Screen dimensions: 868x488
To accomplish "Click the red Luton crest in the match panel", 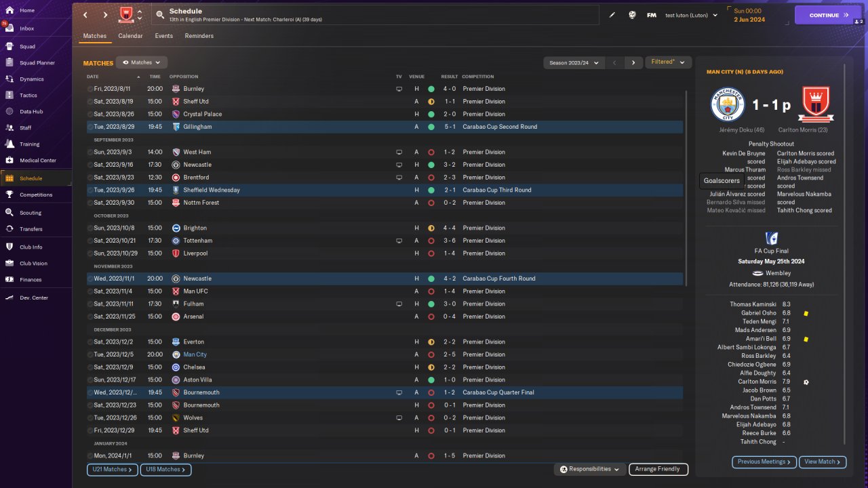I will pos(816,104).
